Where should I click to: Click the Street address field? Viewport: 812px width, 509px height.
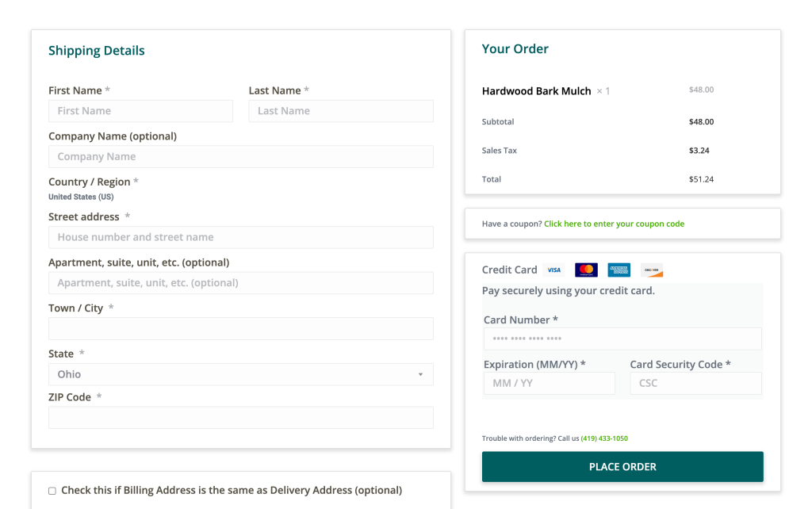241,237
